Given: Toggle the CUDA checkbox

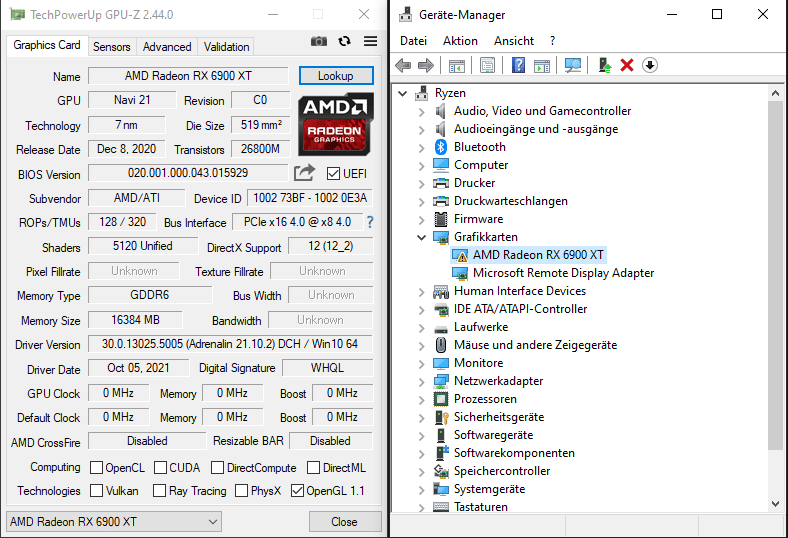Looking at the screenshot, I should tap(160, 468).
